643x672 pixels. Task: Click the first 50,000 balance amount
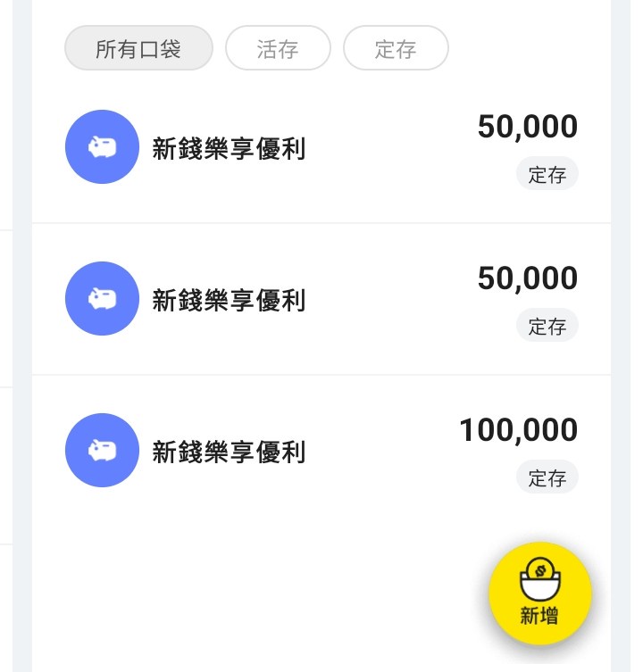pyautogui.click(x=527, y=128)
